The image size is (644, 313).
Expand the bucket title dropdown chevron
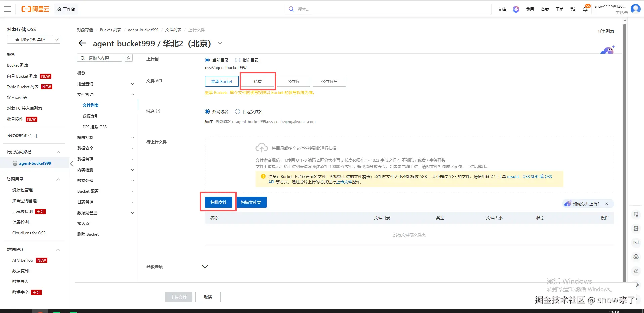coord(220,43)
